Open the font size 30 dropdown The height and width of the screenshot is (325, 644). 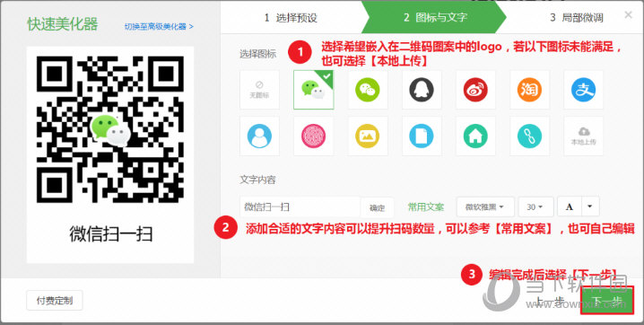(535, 206)
